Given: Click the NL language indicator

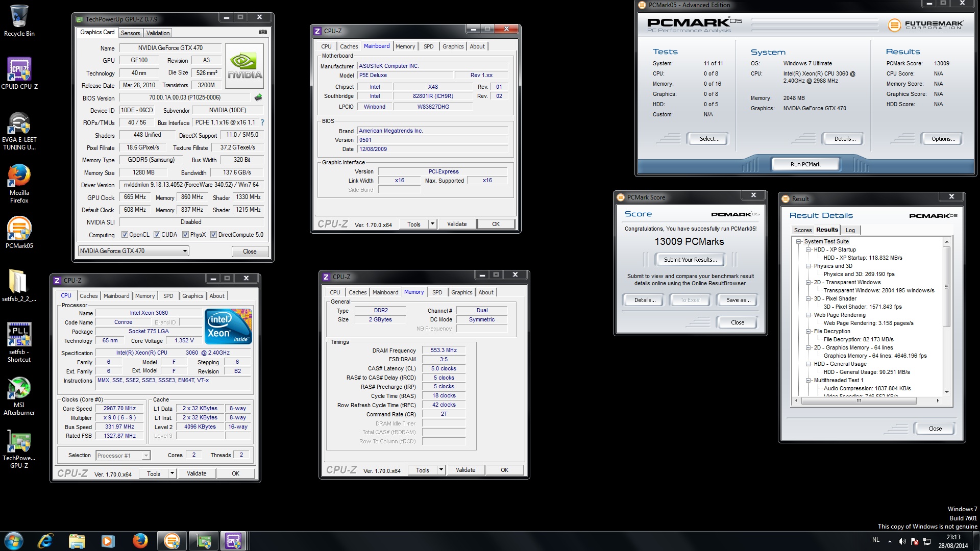Looking at the screenshot, I should click(876, 540).
